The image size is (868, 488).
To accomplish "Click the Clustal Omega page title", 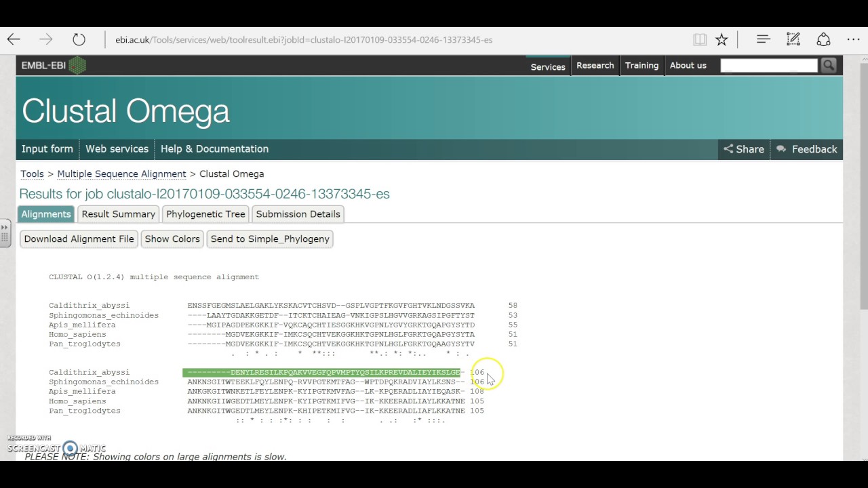I will (x=125, y=110).
